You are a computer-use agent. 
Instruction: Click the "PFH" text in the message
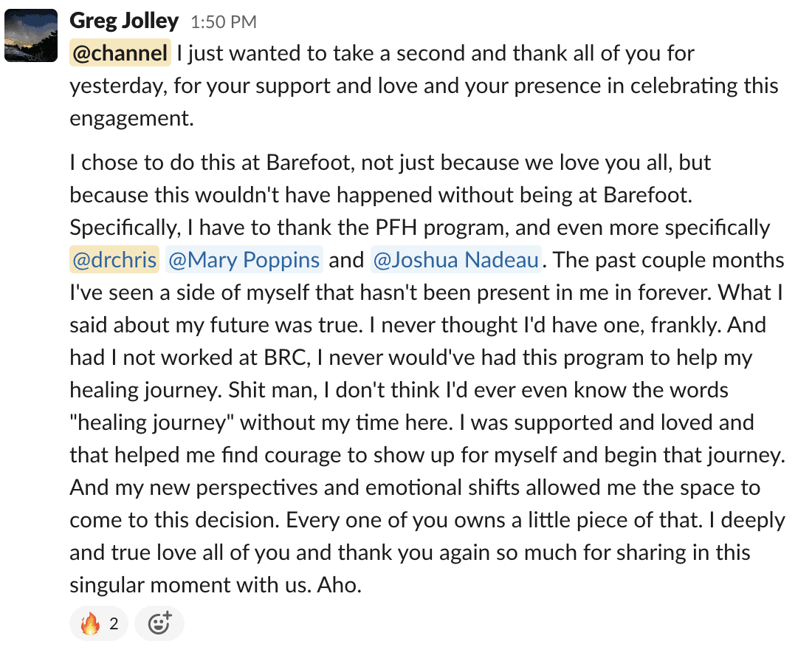pyautogui.click(x=396, y=227)
